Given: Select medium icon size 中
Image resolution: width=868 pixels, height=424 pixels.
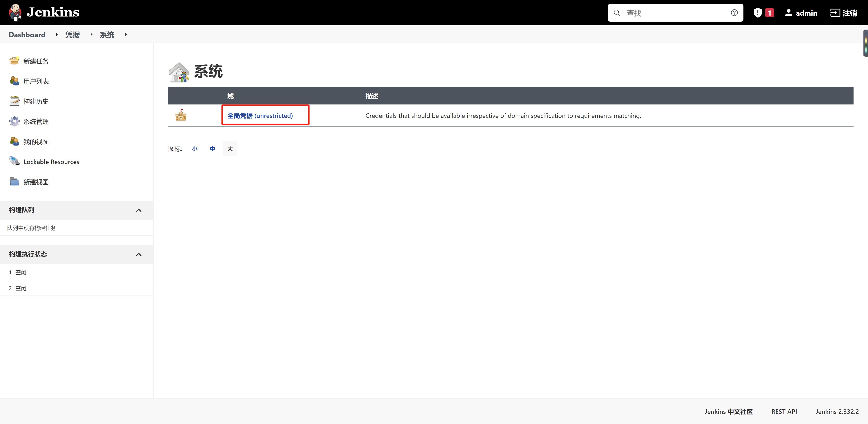Looking at the screenshot, I should point(212,149).
